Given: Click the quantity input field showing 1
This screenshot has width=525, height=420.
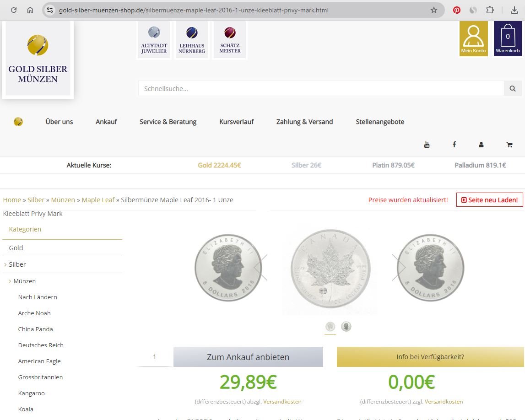Looking at the screenshot, I should click(x=155, y=357).
